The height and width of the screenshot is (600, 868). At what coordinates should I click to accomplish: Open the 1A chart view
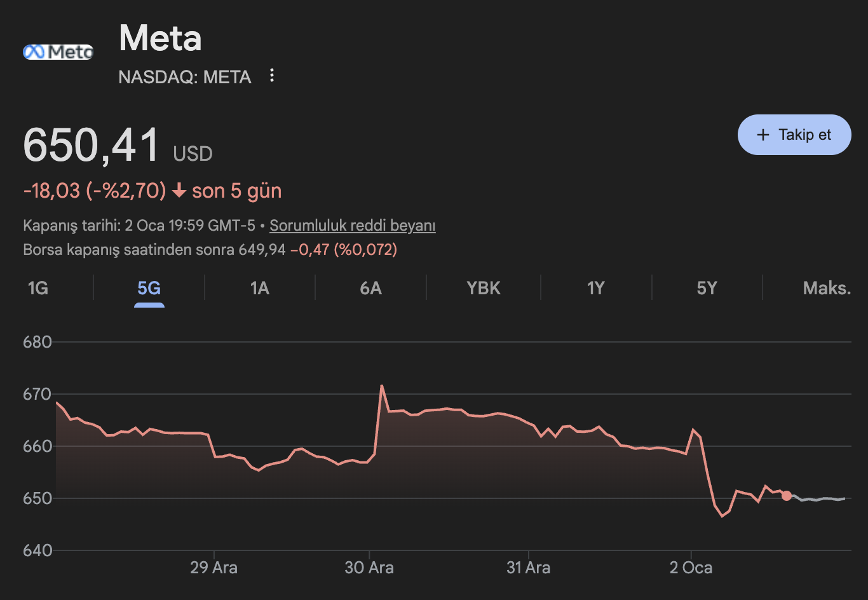click(259, 288)
